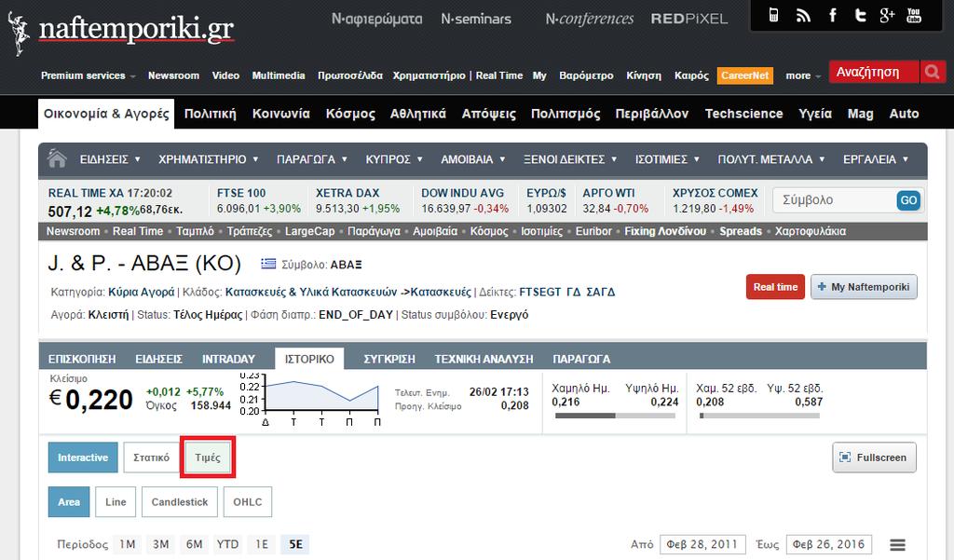Open the mobile version icon
Image resolution: width=954 pixels, height=560 pixels.
(x=773, y=15)
